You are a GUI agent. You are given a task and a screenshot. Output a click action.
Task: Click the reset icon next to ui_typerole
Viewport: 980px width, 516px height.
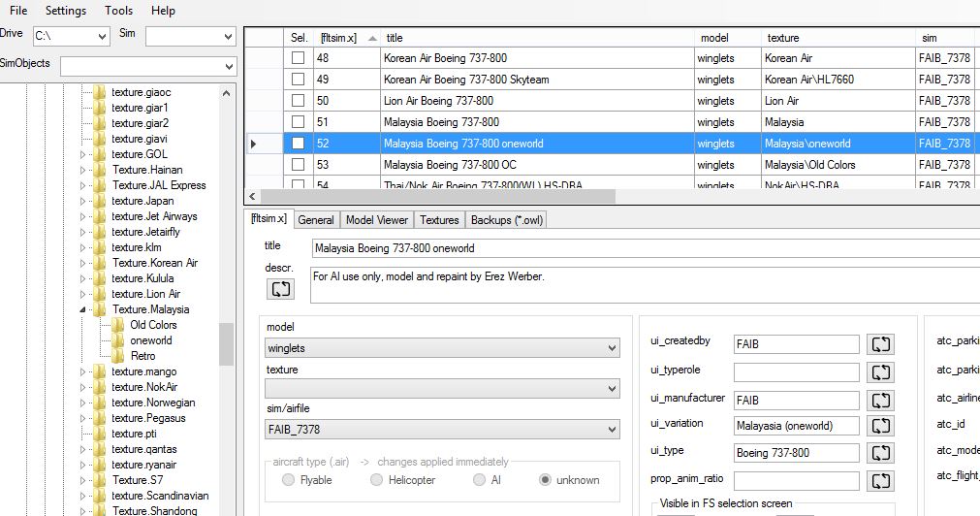880,372
